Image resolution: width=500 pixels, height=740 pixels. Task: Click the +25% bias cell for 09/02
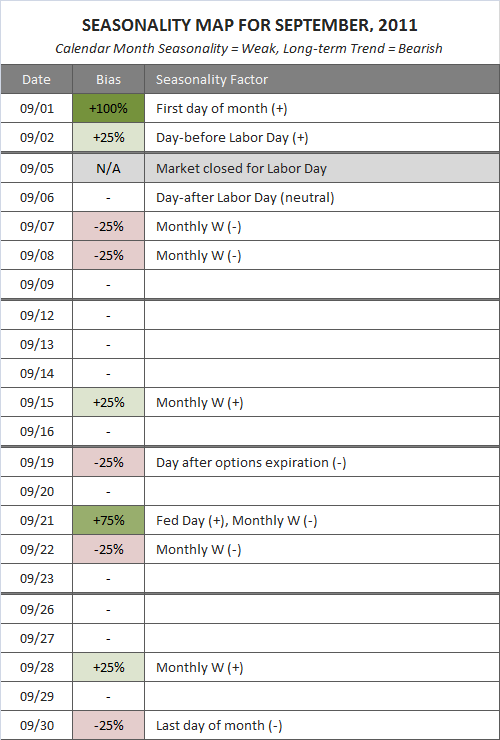coord(108,137)
